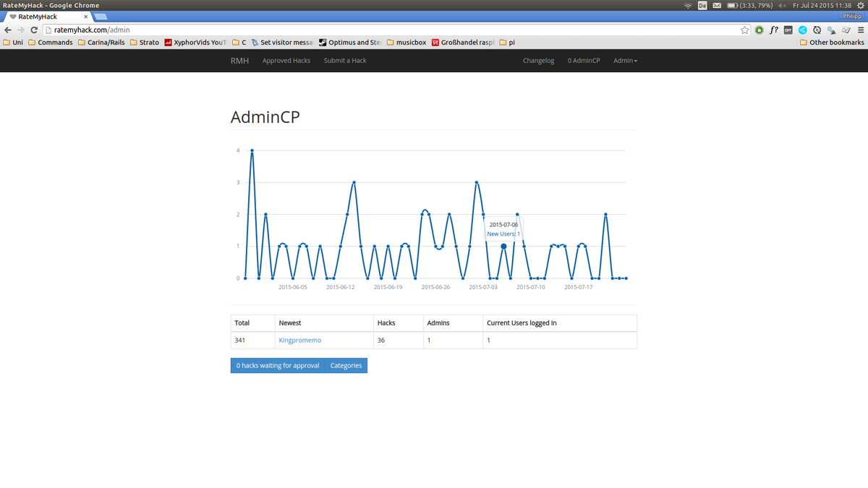The image size is (868, 488).
Task: Click the green Adblock extension icon
Action: click(759, 30)
